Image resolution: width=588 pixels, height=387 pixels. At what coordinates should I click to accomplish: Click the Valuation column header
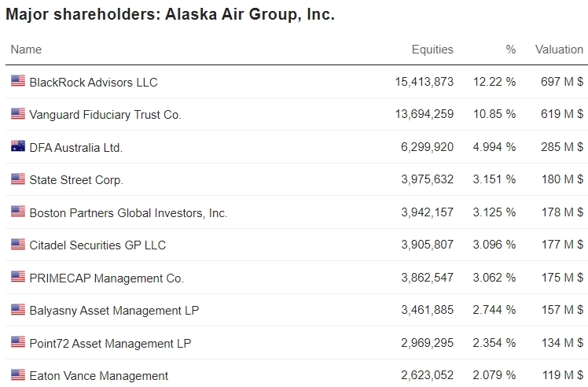(x=559, y=49)
